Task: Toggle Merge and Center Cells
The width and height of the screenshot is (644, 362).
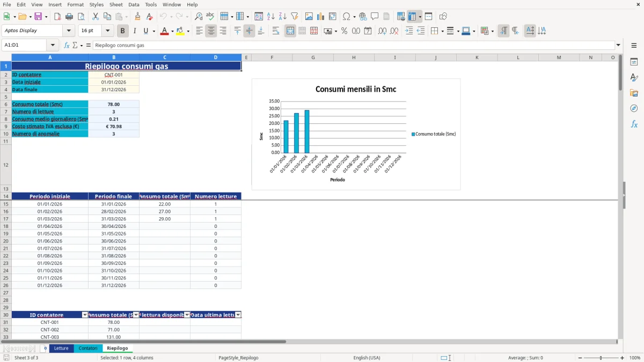Action: tap(290, 31)
